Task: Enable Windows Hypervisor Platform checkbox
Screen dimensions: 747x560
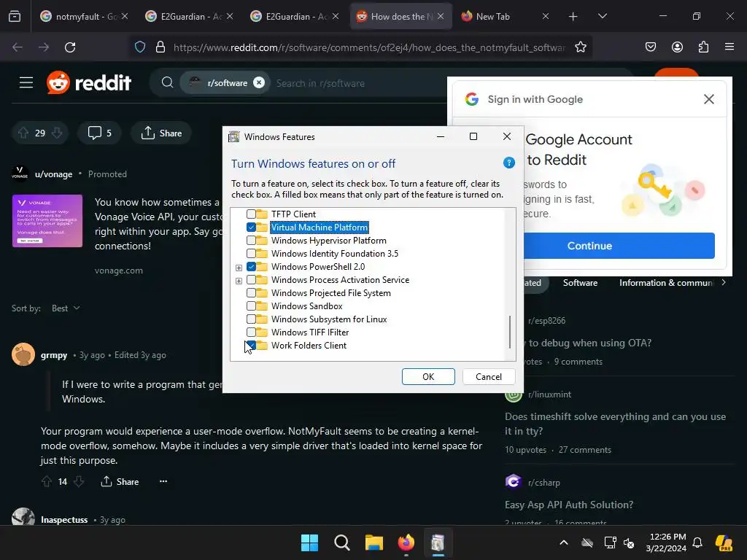Action: click(251, 241)
